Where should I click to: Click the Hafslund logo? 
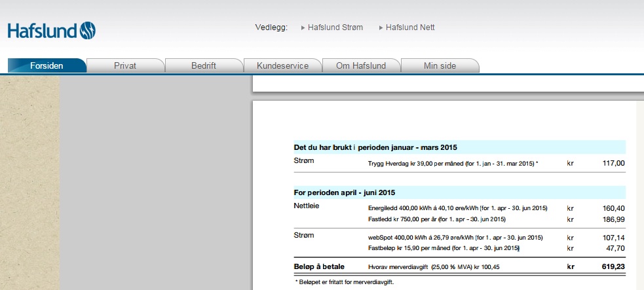tap(52, 31)
